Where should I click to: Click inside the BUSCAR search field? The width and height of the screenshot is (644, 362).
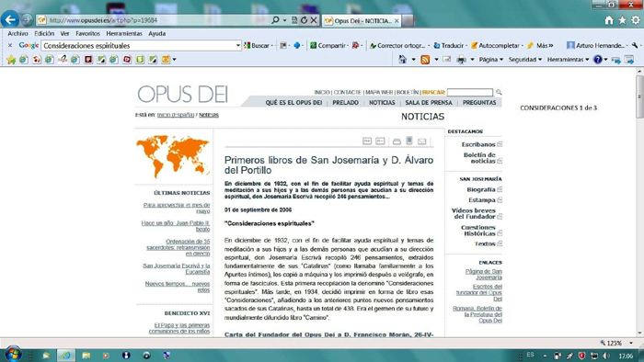[470, 92]
